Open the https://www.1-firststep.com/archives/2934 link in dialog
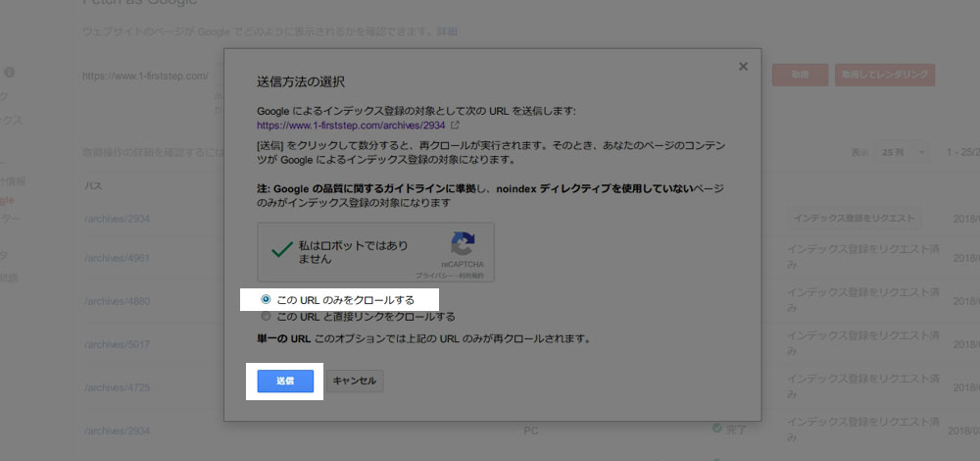The height and width of the screenshot is (461, 980). pos(351,126)
